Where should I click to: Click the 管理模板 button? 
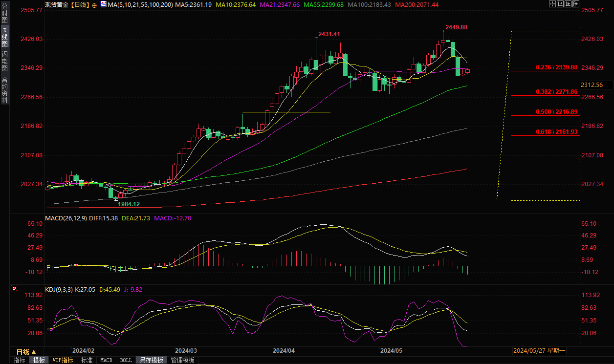point(182,360)
